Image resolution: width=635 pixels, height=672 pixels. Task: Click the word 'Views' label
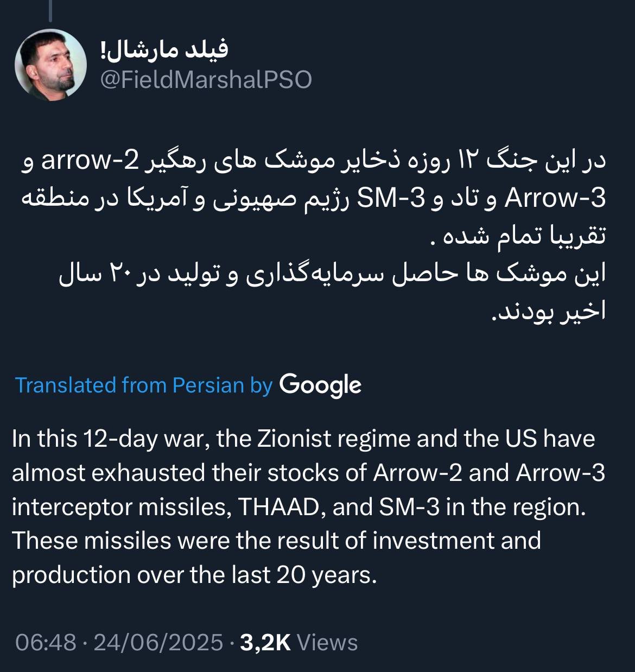point(328,642)
